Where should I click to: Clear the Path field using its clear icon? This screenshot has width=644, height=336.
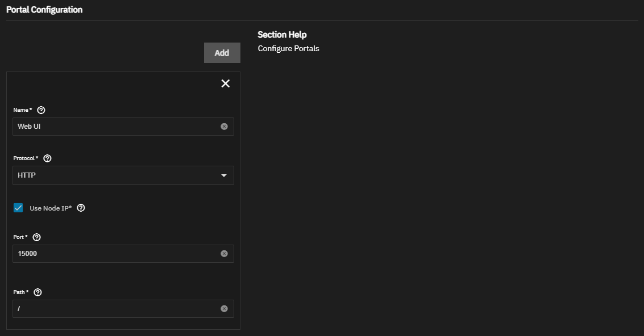click(224, 309)
